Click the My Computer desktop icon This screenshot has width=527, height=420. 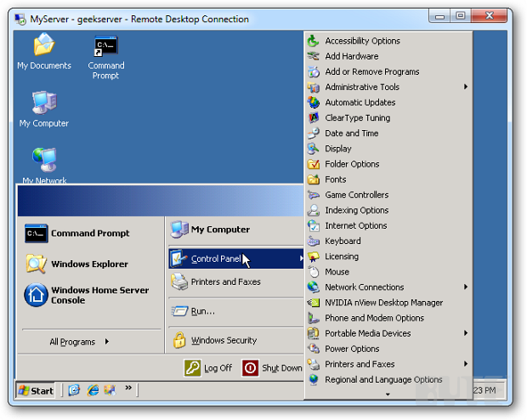point(44,103)
